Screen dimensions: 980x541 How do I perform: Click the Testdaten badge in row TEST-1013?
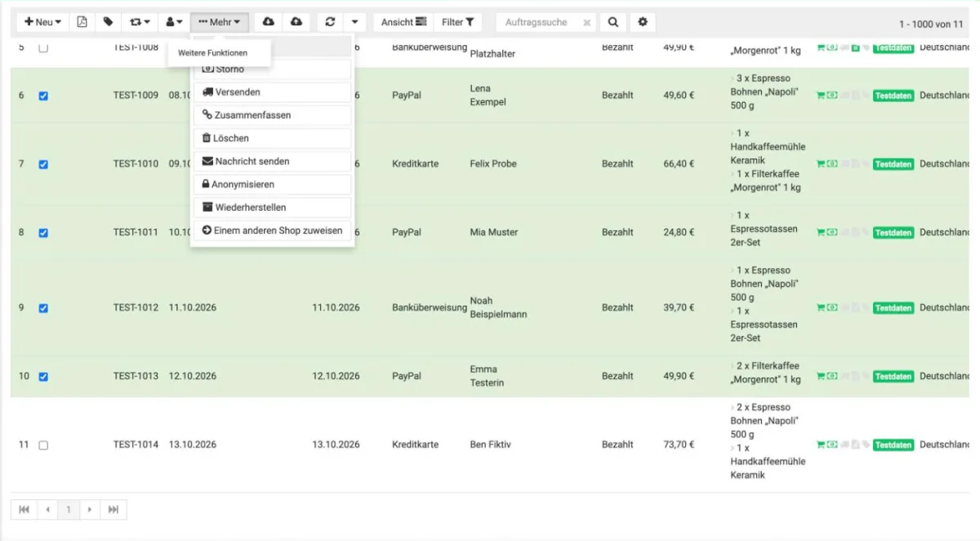click(x=893, y=377)
